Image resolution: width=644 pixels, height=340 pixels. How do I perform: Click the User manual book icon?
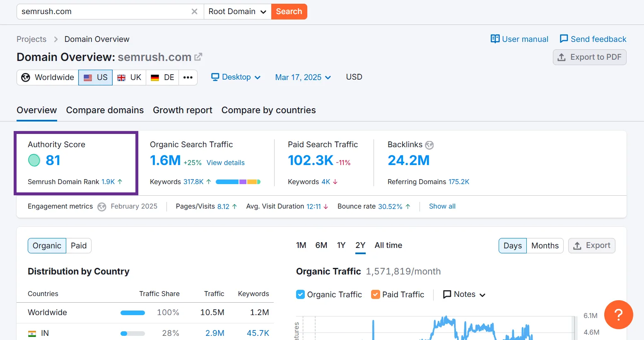[495, 39]
